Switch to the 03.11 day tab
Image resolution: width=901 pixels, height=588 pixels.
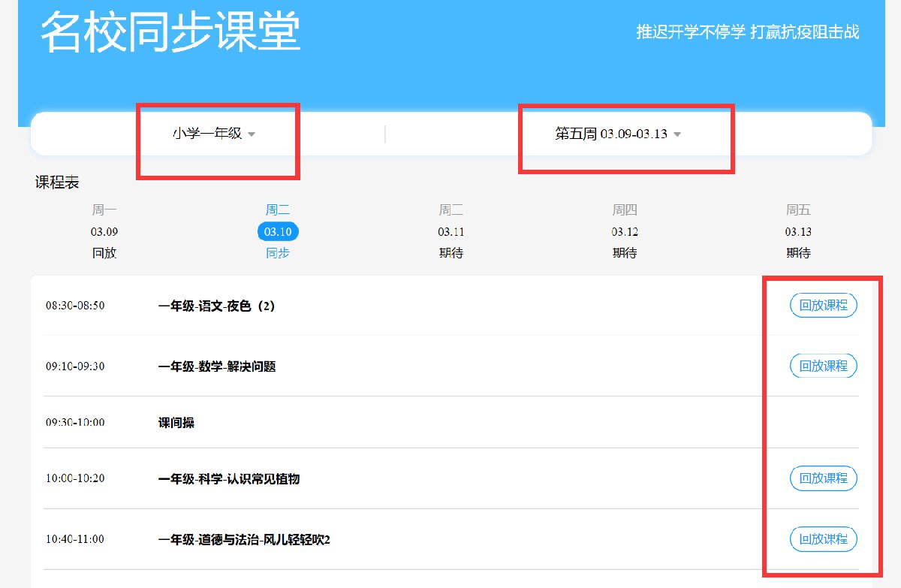pos(451,231)
